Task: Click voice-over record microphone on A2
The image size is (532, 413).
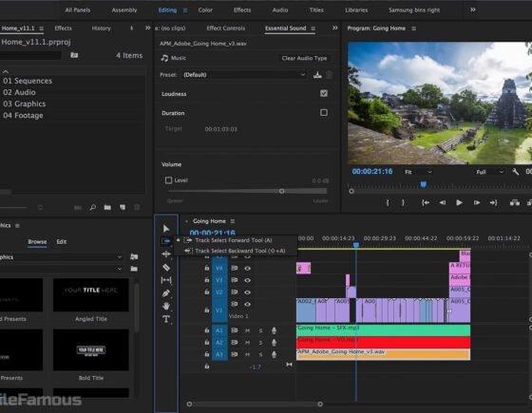Action: [x=274, y=343]
